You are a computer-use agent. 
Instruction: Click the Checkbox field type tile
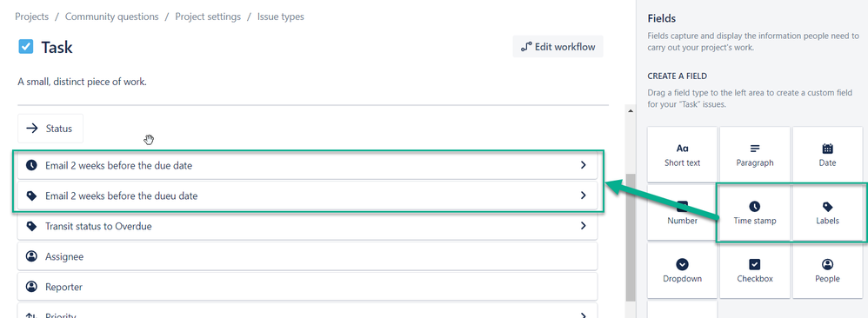tap(755, 270)
